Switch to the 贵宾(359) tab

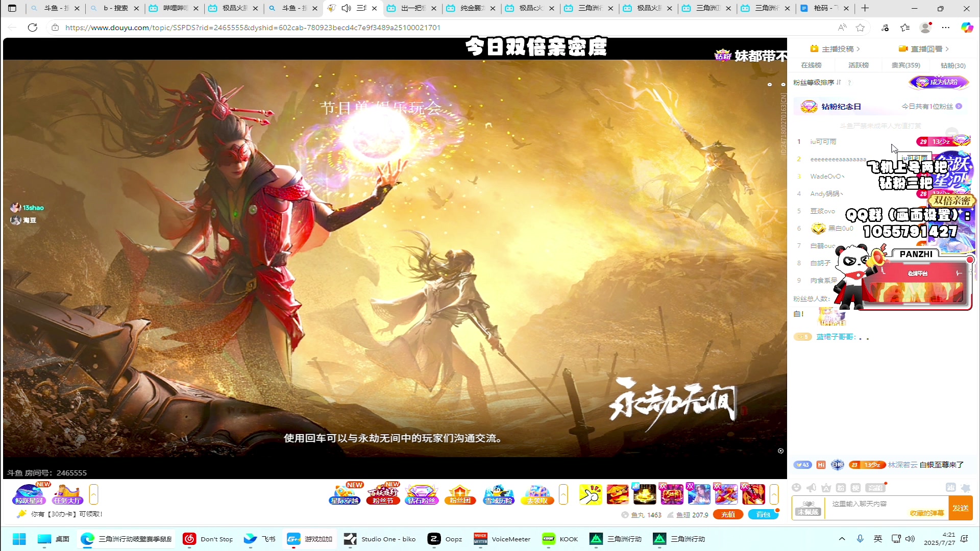(x=905, y=65)
